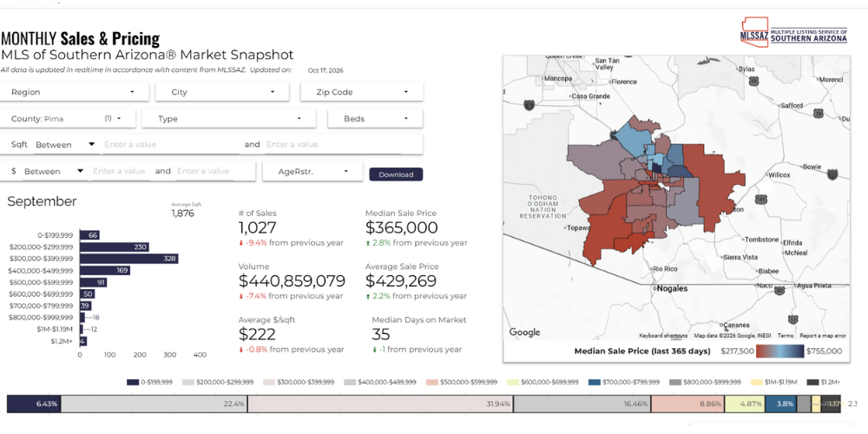Open the Region filter dropdown

75,92
